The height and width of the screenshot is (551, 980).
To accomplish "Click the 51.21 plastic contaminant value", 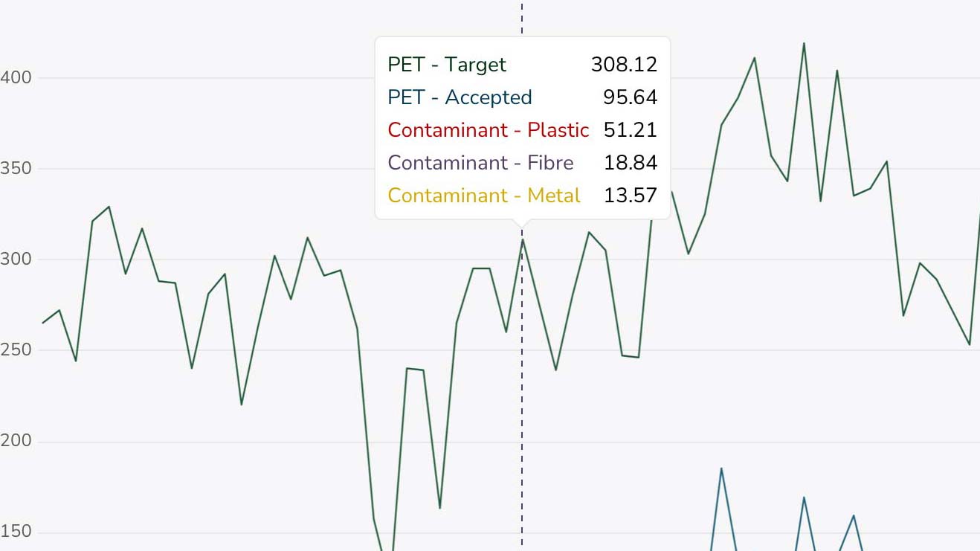I will (x=630, y=130).
